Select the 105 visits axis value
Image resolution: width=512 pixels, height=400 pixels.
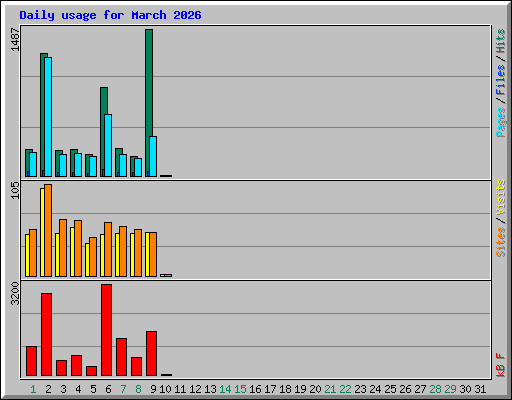(15, 190)
